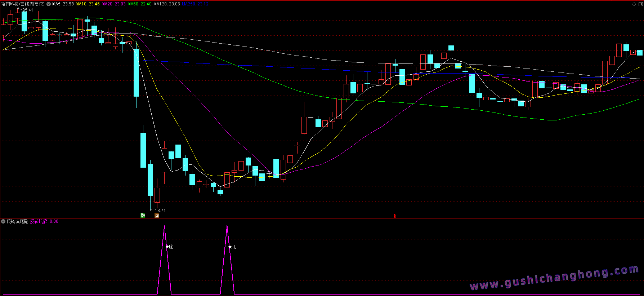The image size is (644, 296).
Task: Select the magenta MA20 legend label
Action: [x=113, y=4]
